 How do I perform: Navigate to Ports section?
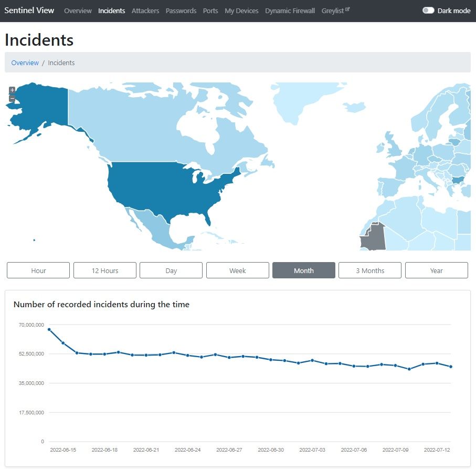pyautogui.click(x=210, y=11)
